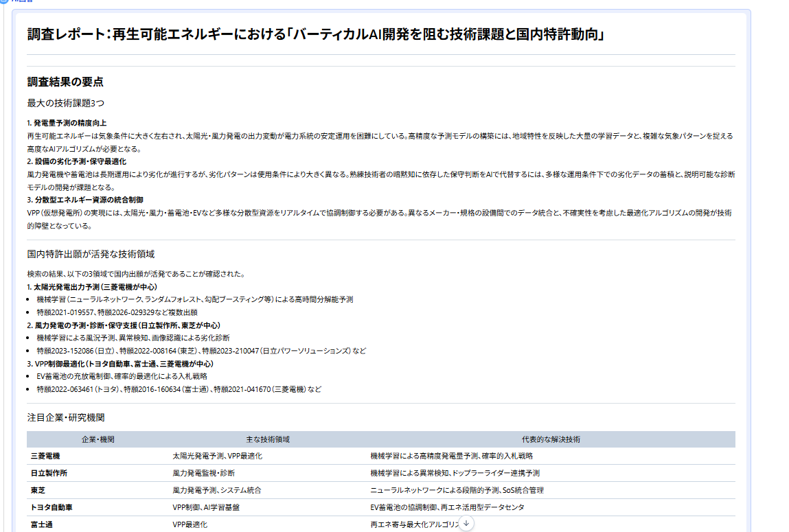The height and width of the screenshot is (532, 789).
Task: Click 2. 風力発電の予測・診断・保守支援 heading
Action: coord(124,325)
